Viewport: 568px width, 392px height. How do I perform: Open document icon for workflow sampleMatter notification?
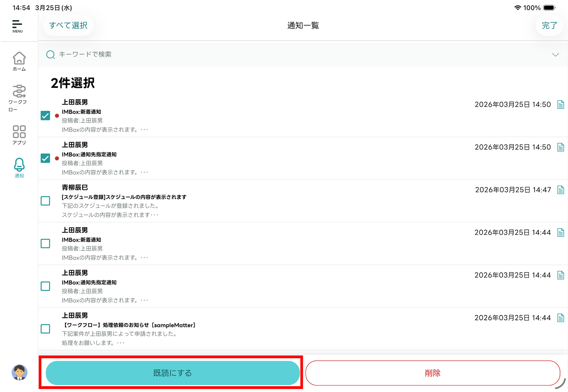[x=560, y=318]
